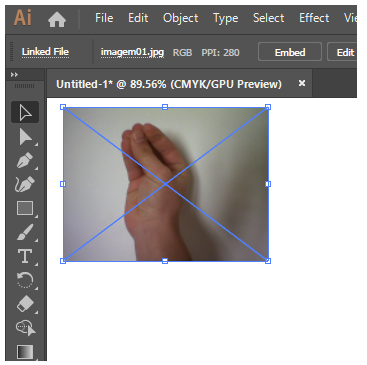Click the RGB color mode label
The height and width of the screenshot is (365, 367).
point(182,53)
